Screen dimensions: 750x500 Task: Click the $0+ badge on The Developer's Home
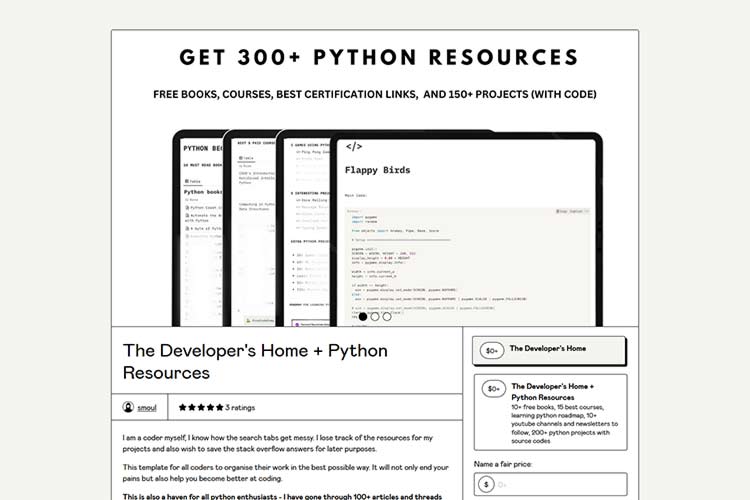click(491, 351)
